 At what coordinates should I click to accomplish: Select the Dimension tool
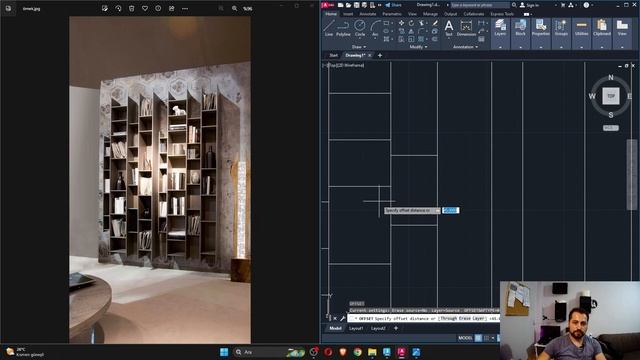466,28
